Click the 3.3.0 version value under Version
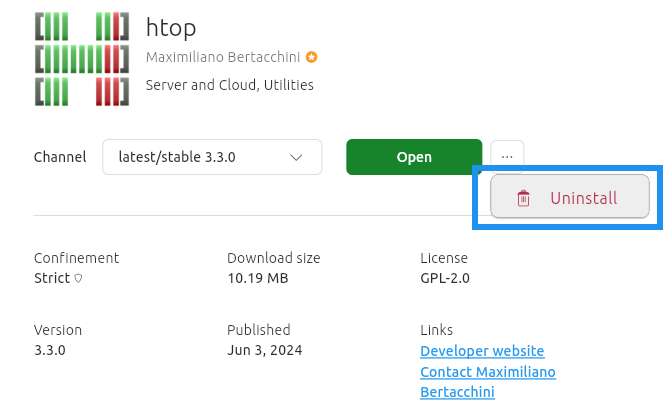This screenshot has width=670, height=420. [x=50, y=350]
